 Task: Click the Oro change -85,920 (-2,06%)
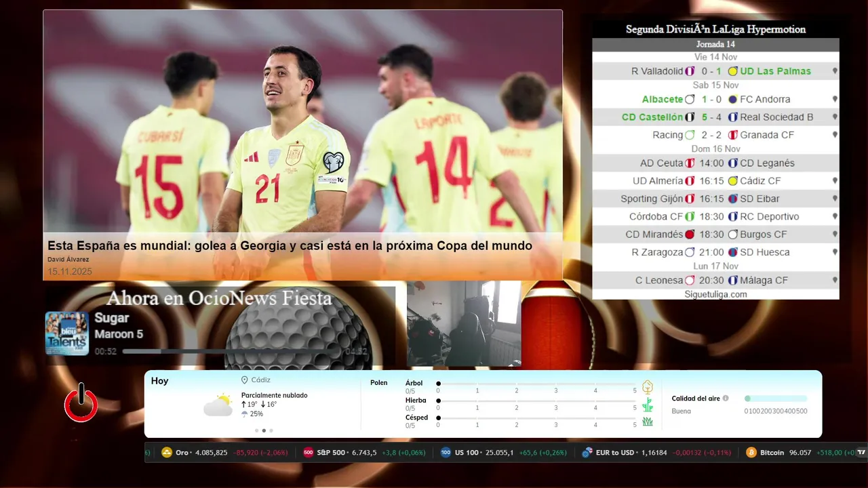click(x=260, y=453)
